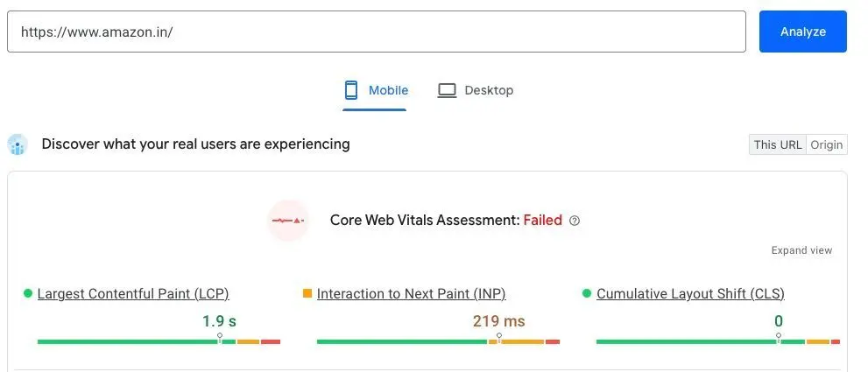Click the Desktop monitor icon
The width and height of the screenshot is (868, 372).
tap(447, 90)
